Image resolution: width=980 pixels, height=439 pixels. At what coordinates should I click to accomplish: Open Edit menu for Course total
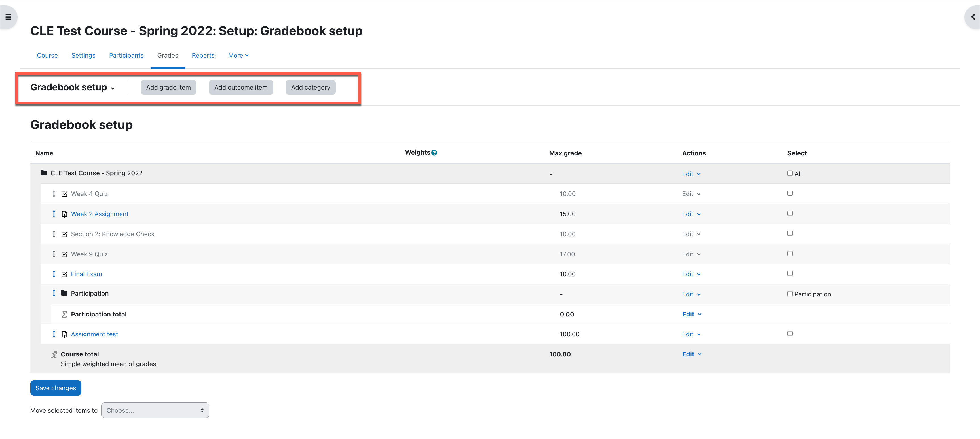tap(692, 354)
